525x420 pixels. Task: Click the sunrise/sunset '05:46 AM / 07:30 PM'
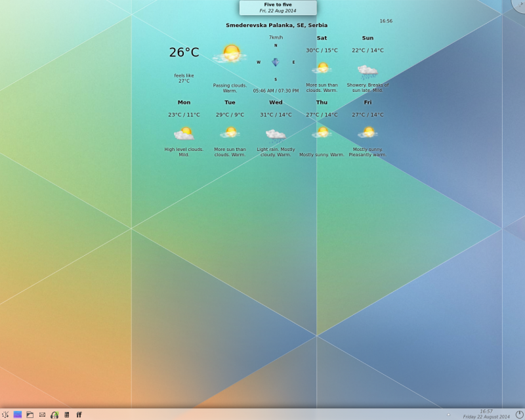276,91
